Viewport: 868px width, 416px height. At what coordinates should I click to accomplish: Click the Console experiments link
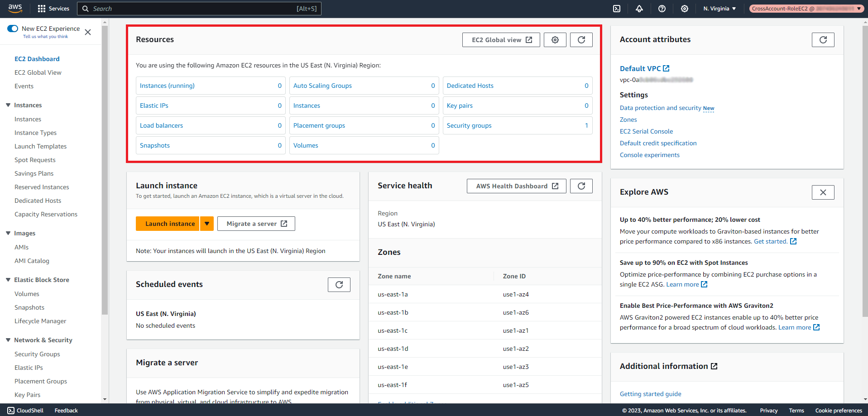(x=649, y=155)
